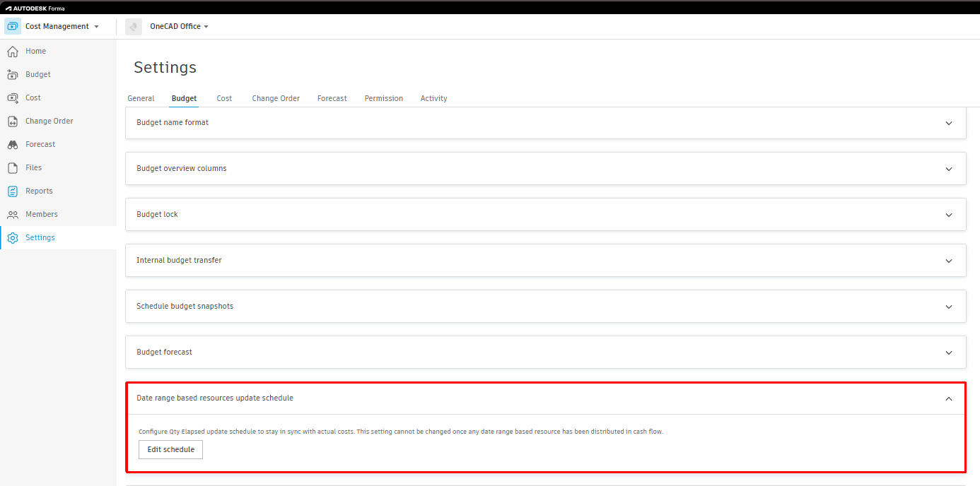Screen dimensions: 980x486
Task: Click the Settings gear icon
Action: click(12, 238)
